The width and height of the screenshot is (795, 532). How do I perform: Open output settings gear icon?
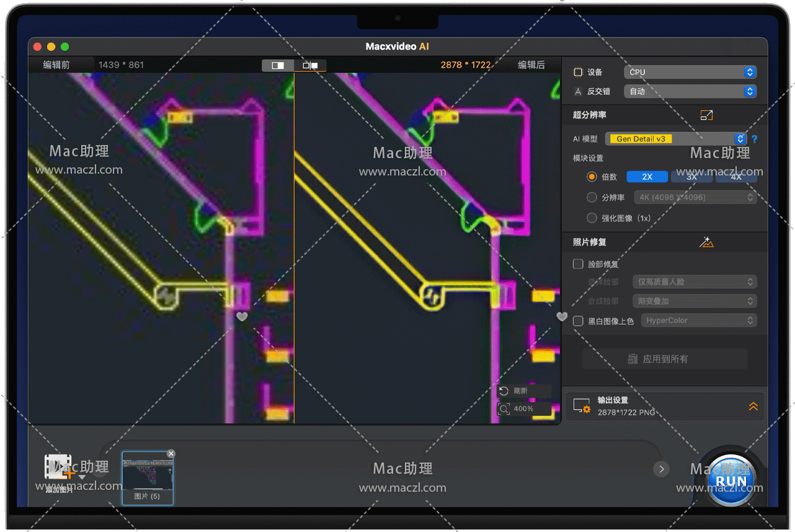(582, 407)
